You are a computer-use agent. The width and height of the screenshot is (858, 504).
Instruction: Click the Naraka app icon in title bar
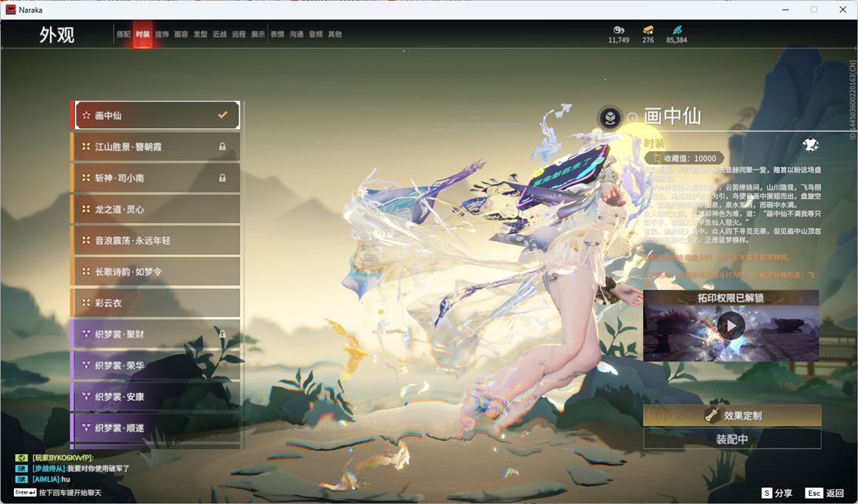coord(10,10)
